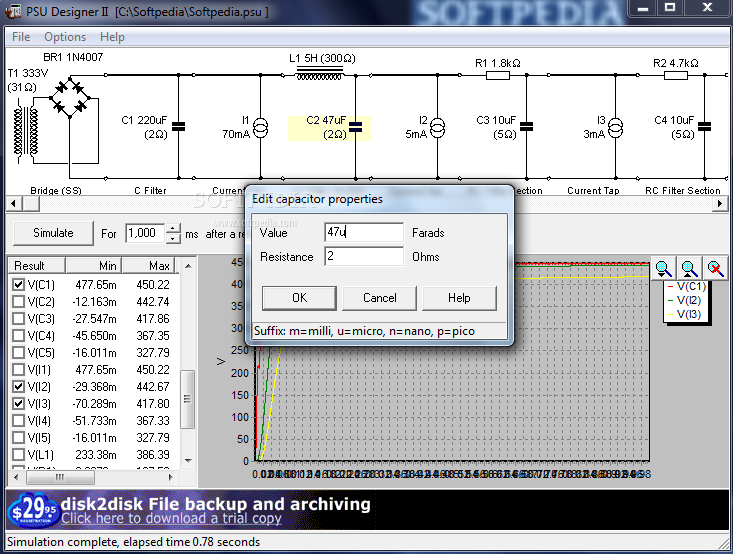Viewport: 733px width, 554px height.
Task: Click the second magnifier zoom icon
Action: [x=690, y=268]
